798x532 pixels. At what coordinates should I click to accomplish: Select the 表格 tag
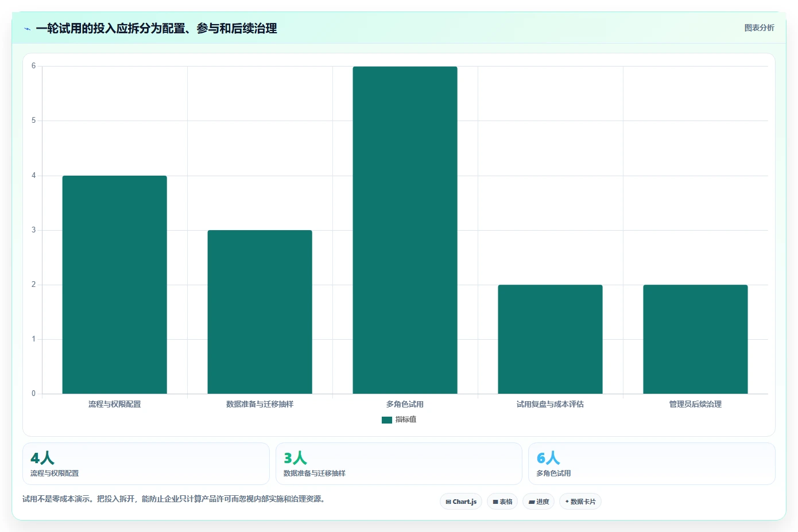pos(502,502)
